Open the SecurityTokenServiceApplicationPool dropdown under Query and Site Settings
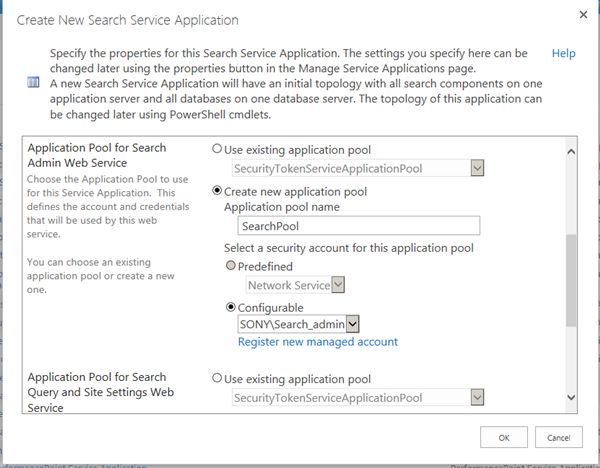Image resolution: width=600 pixels, height=468 pixels. point(358,398)
